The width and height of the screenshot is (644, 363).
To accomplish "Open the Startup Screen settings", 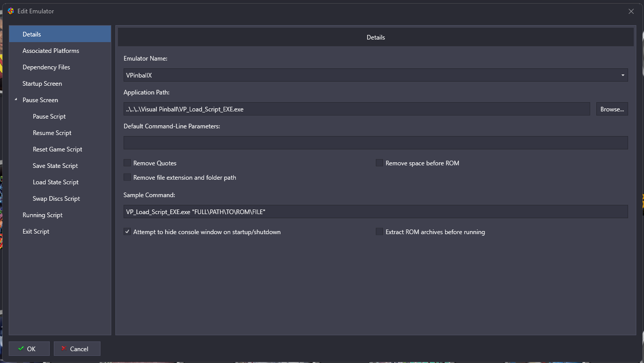I will pyautogui.click(x=60, y=83).
